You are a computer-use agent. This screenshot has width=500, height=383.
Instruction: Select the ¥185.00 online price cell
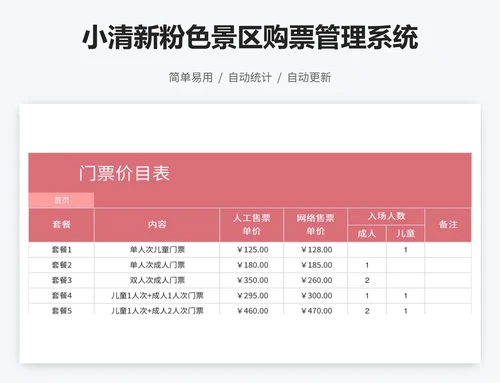click(315, 265)
